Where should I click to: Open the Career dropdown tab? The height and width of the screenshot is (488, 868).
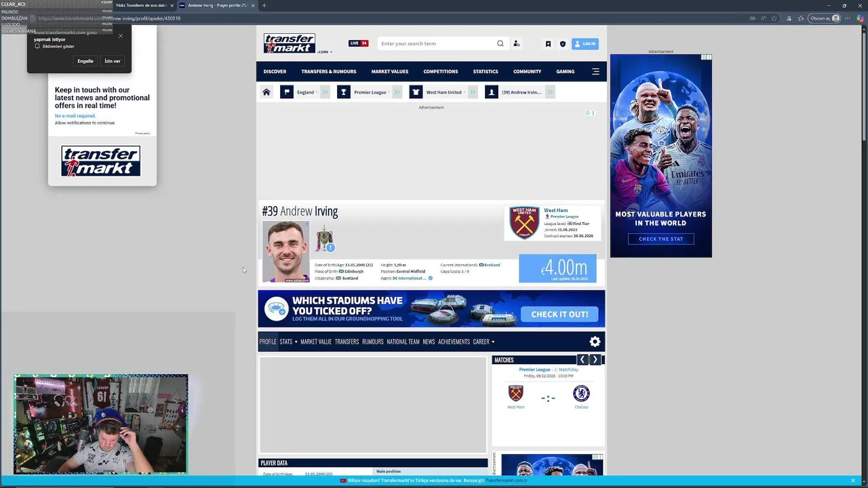tap(484, 342)
